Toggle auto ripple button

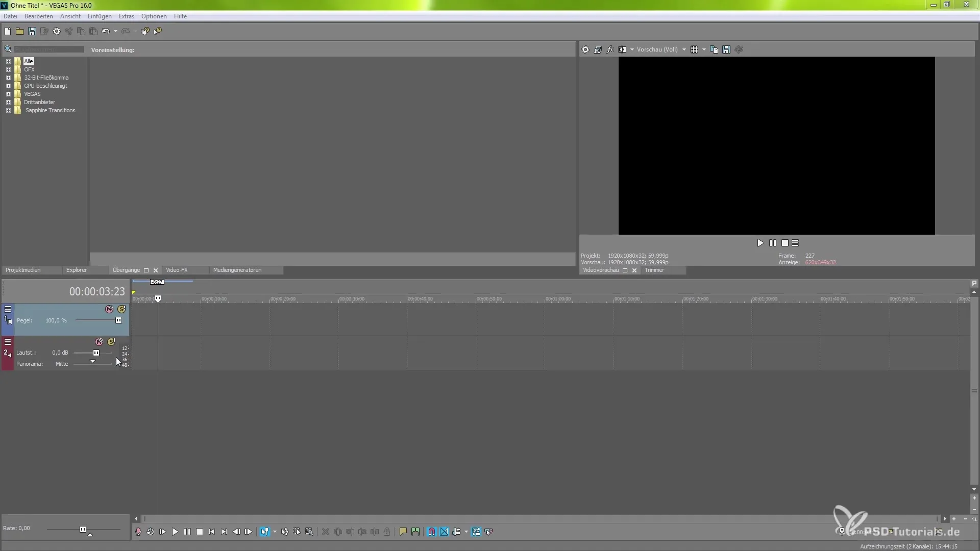pos(456,532)
